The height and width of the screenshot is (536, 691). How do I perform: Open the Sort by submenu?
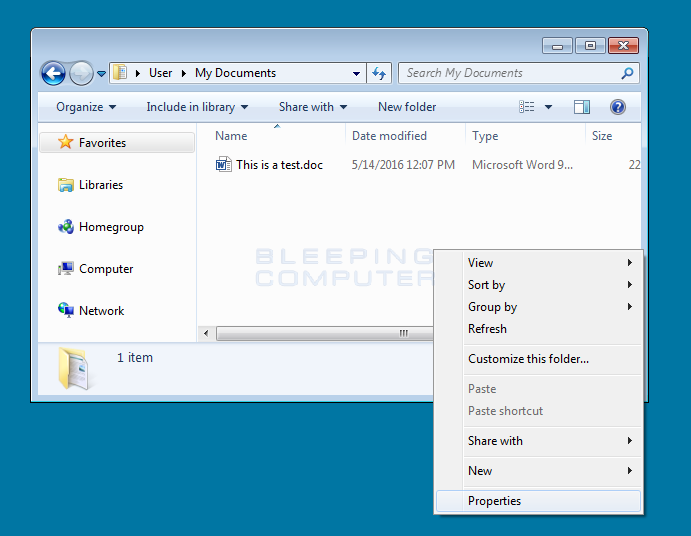click(x=539, y=285)
